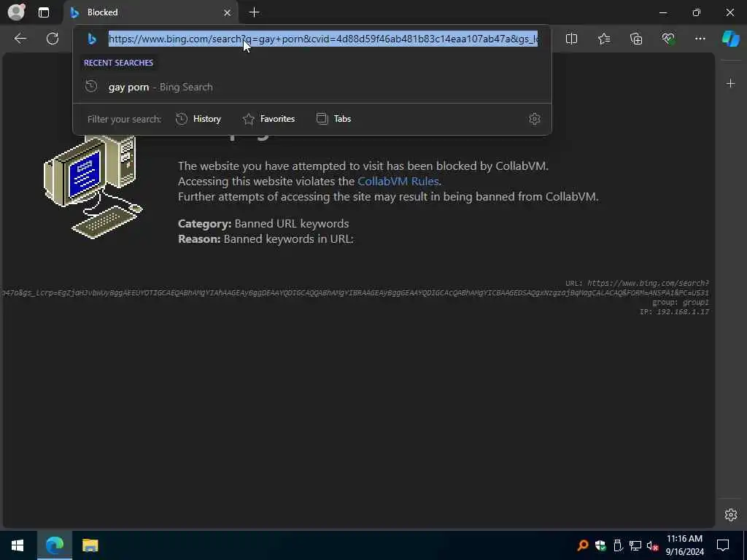Click the address bar URL field
The image size is (747, 560).
(323, 39)
